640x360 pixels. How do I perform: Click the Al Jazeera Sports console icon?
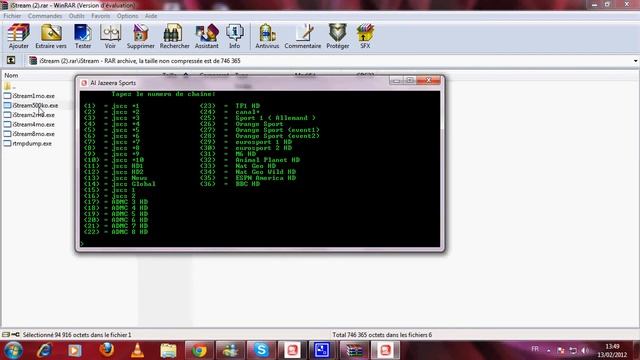coord(84,83)
